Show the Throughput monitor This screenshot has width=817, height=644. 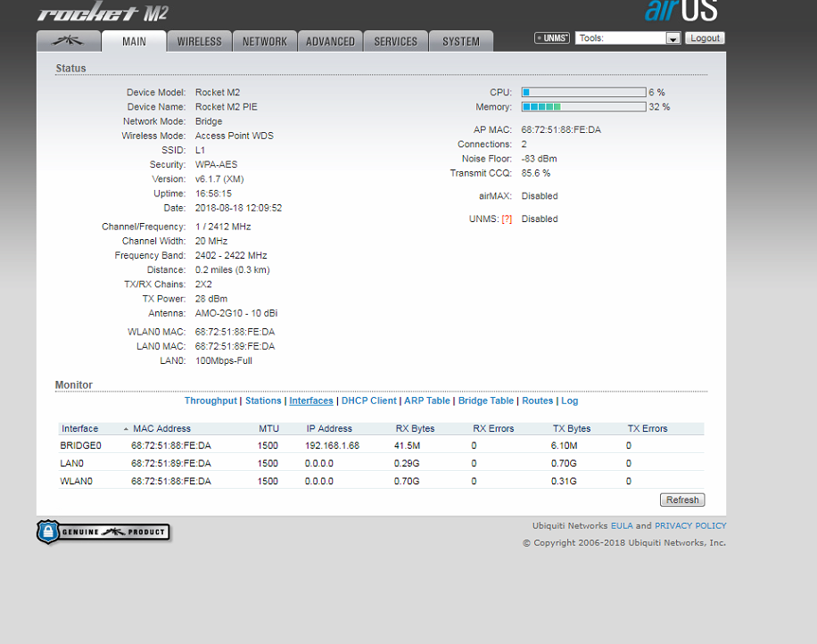coord(210,400)
